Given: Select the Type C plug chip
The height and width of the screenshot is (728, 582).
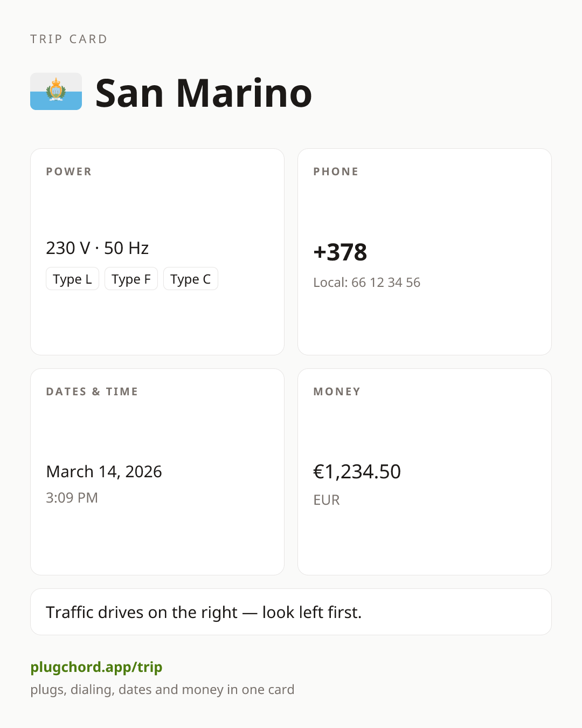Looking at the screenshot, I should point(191,279).
